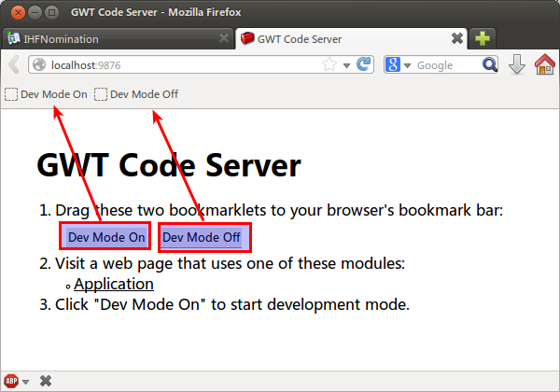Open the Adblock Plus dropdown arrow
This screenshot has width=560, height=392.
(25, 382)
